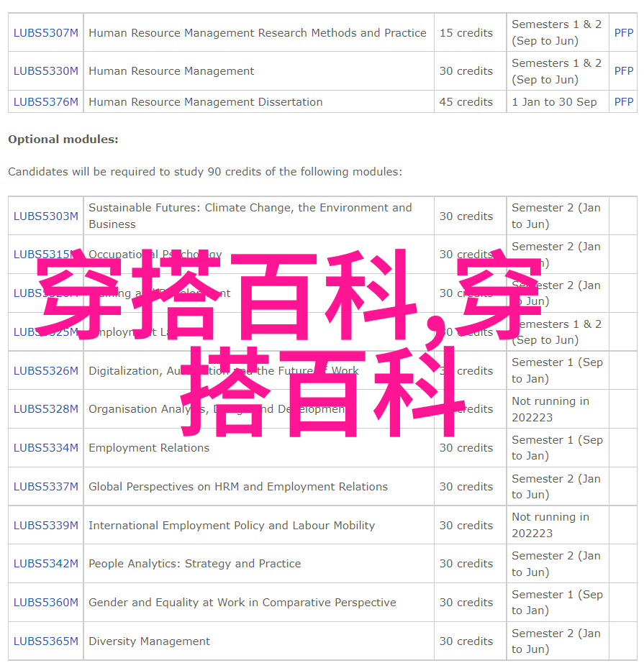The image size is (644, 663).
Task: Open the LUBS5330M module link
Action: [x=45, y=71]
